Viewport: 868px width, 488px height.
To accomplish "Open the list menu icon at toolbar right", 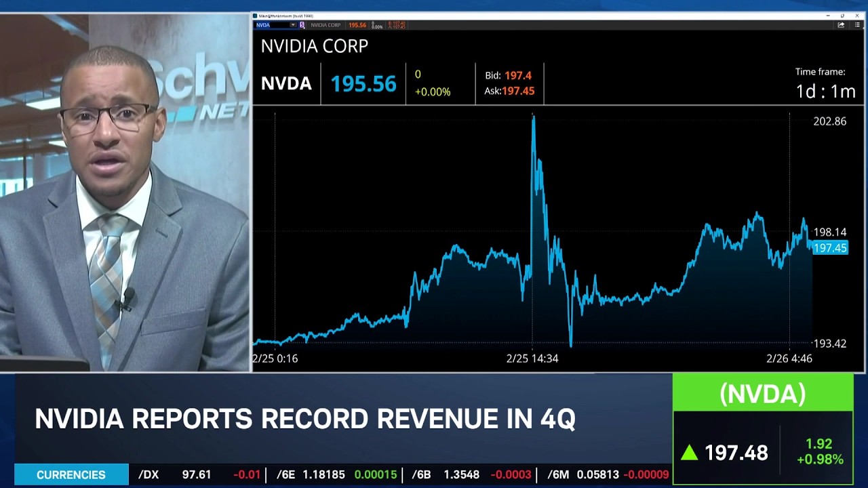I will coord(858,25).
